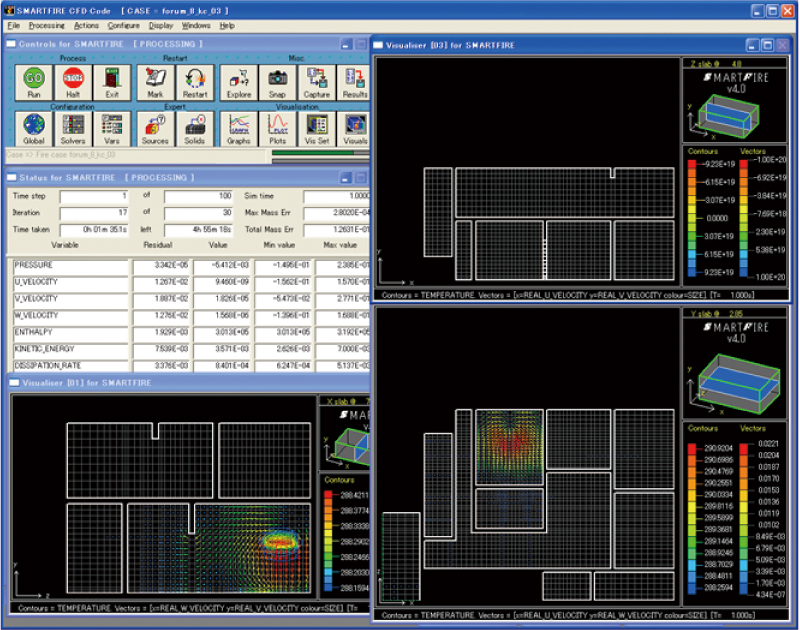Take a snapshot with Snap camera icon
The width and height of the screenshot is (800, 630).
click(277, 78)
